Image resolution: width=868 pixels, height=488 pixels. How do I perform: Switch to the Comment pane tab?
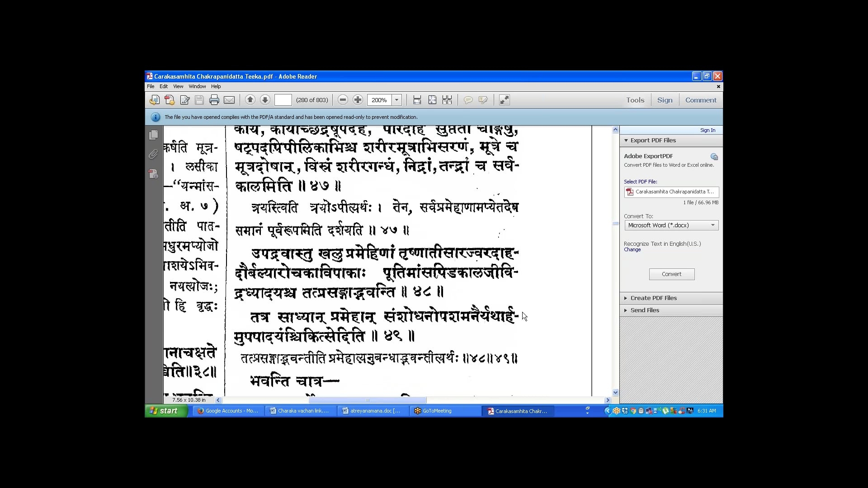pos(700,100)
